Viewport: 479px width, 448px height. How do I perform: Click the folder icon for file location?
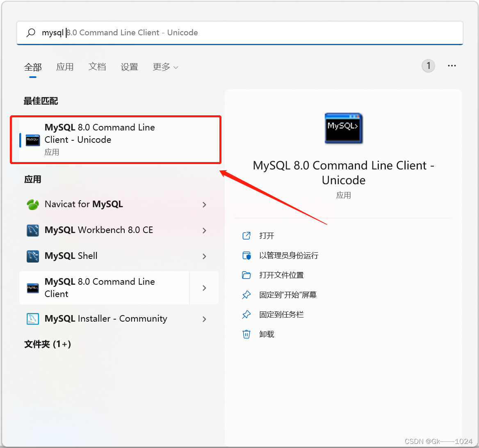[246, 275]
